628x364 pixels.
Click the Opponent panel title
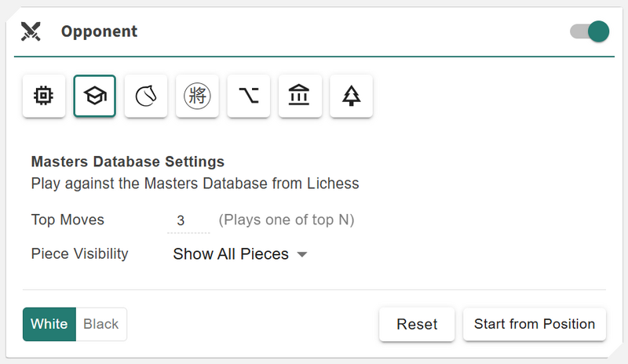[99, 31]
